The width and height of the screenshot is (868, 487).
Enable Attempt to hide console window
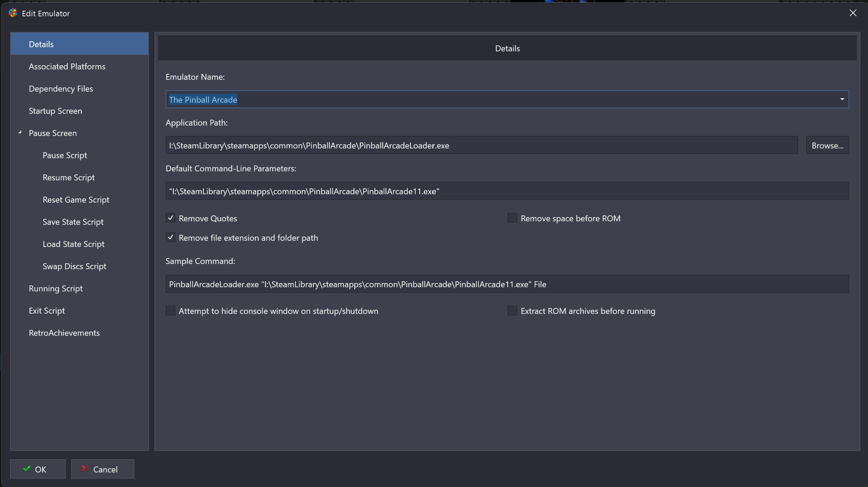point(170,311)
